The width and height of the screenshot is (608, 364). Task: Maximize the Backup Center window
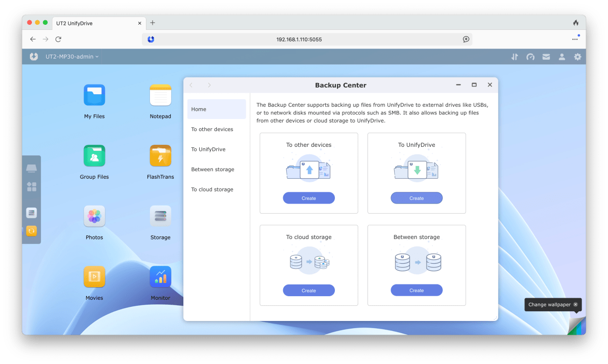474,85
